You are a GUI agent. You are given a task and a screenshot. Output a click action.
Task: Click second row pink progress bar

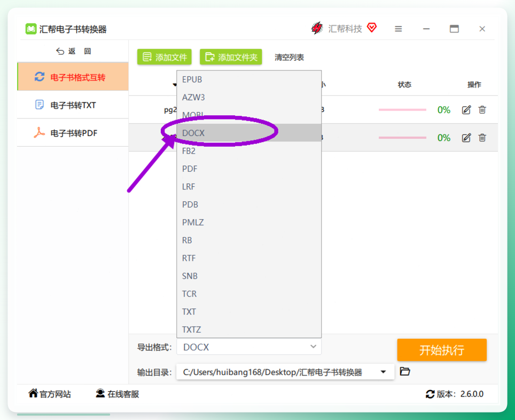point(402,138)
